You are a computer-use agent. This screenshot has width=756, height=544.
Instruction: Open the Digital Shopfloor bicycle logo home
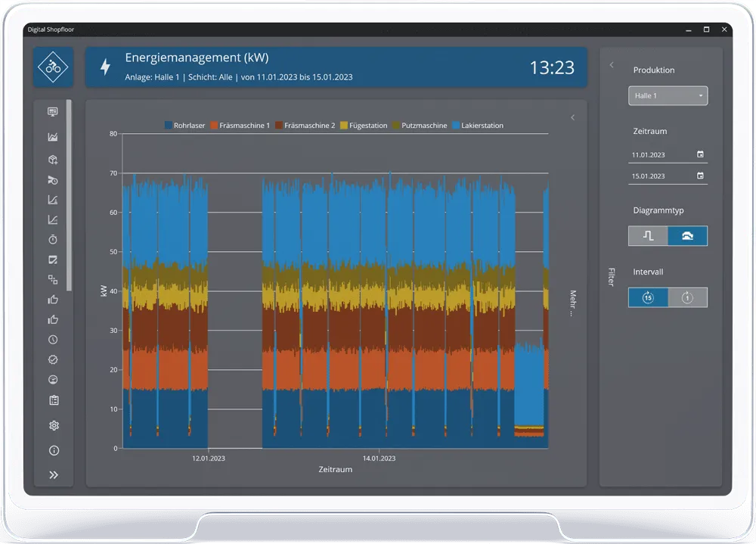(x=53, y=67)
